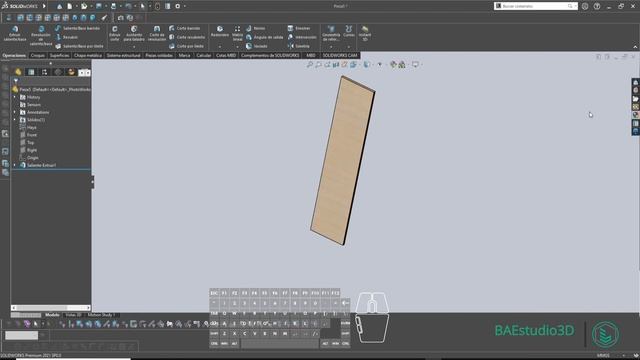Open ConfigurationManager tab in left panel
The width and height of the screenshot is (640, 360).
tap(44, 72)
